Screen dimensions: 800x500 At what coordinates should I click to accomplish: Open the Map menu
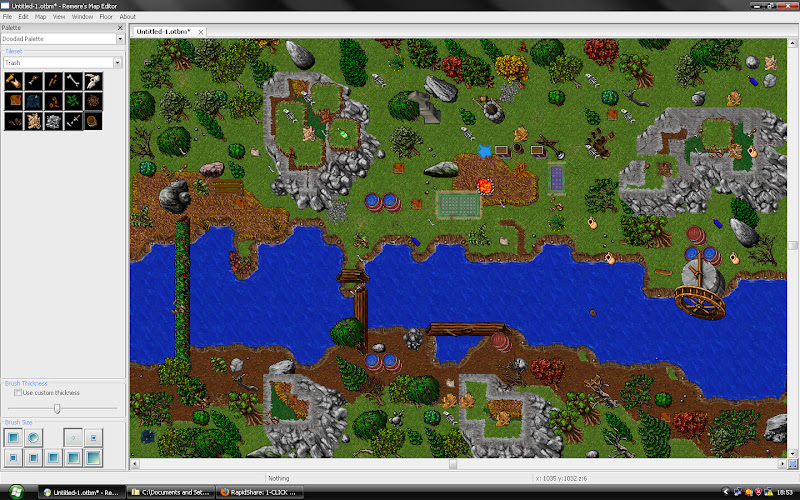click(x=40, y=17)
